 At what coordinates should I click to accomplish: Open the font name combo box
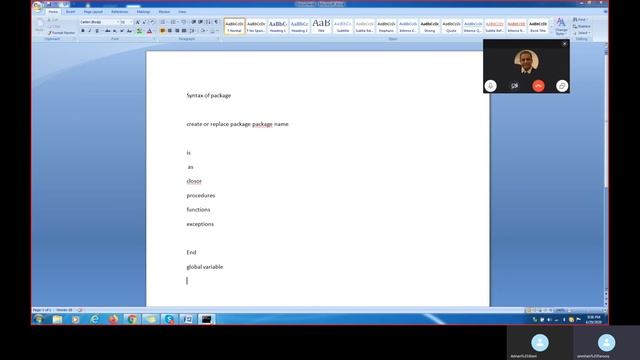100,22
